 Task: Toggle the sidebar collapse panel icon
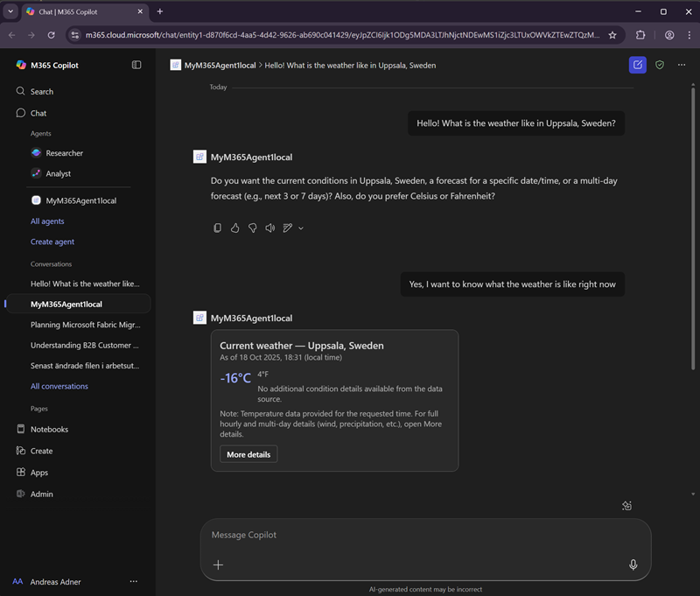136,65
